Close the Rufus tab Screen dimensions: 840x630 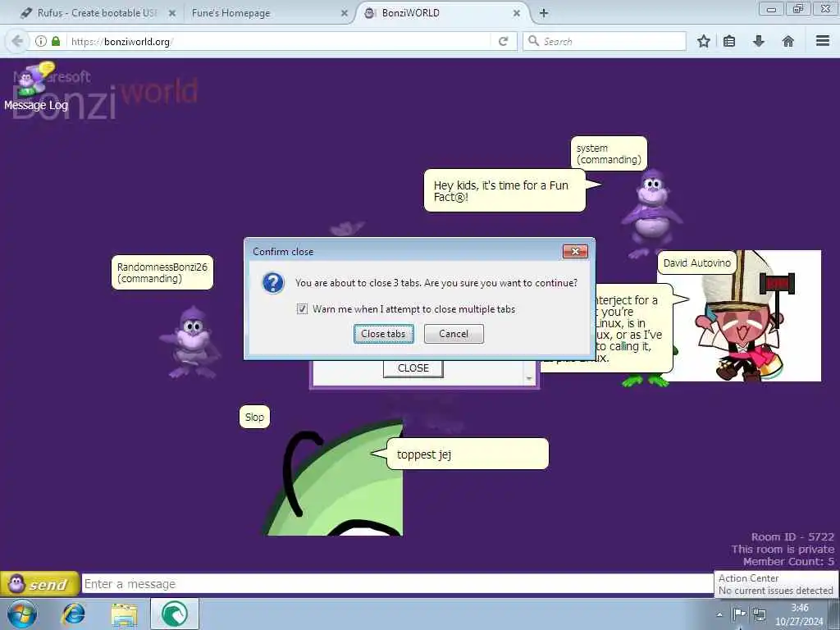[x=172, y=13]
